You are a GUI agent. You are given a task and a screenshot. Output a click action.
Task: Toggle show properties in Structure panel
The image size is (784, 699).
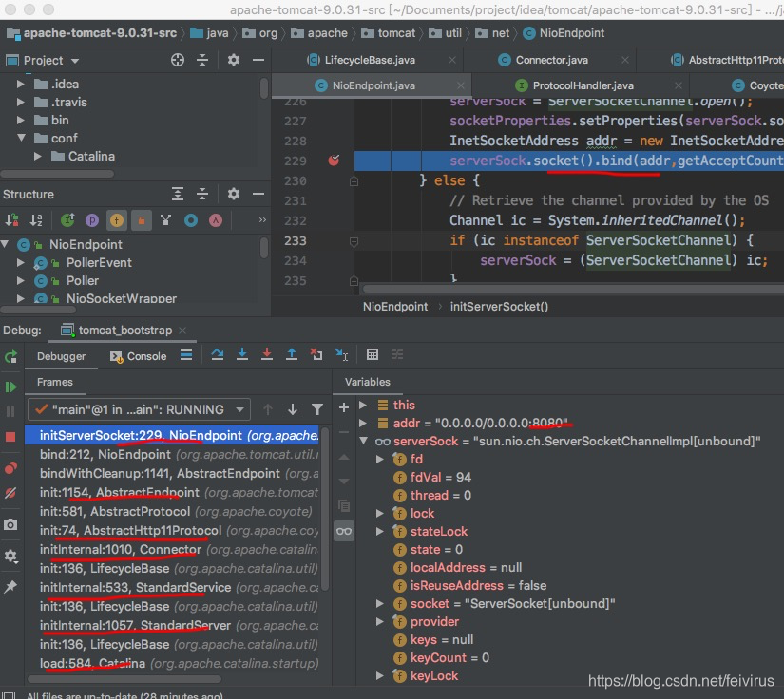click(92, 219)
